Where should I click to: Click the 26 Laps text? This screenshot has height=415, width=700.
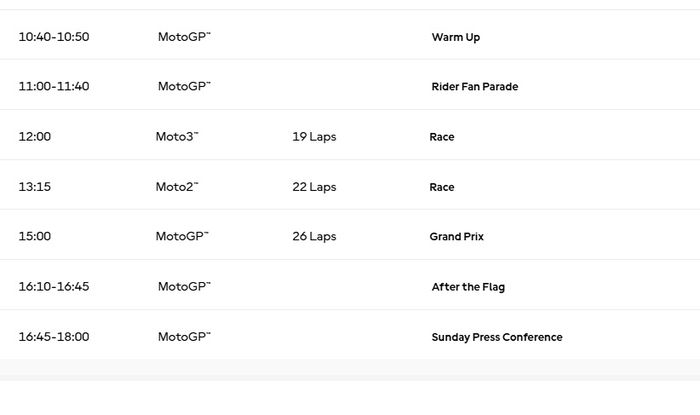click(x=314, y=237)
